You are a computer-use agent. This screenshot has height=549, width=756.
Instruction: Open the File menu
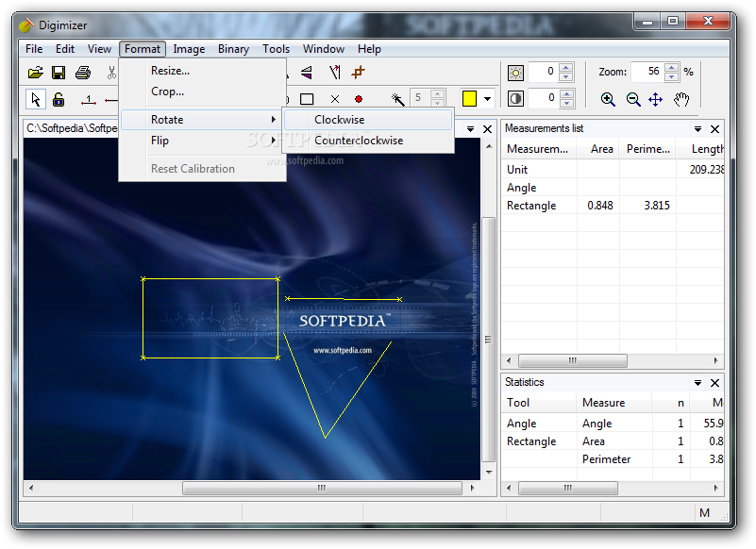[x=34, y=49]
